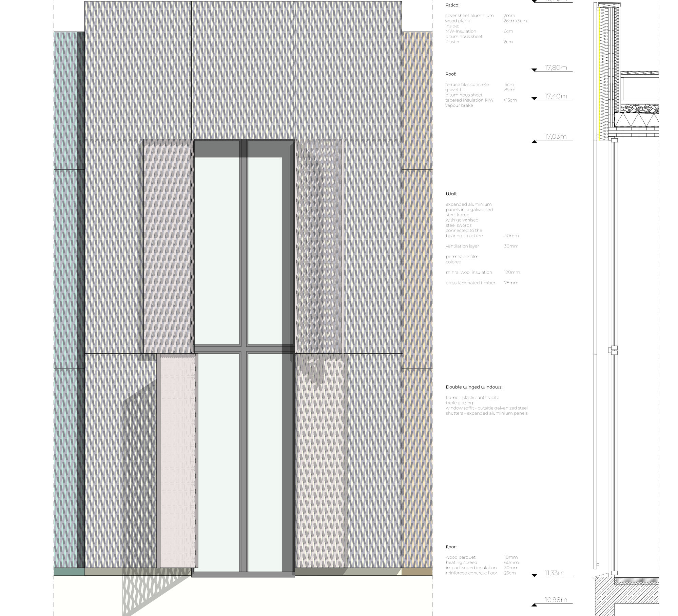Click the upper left window glass pane
The width and height of the screenshot is (678, 616).
217,251
